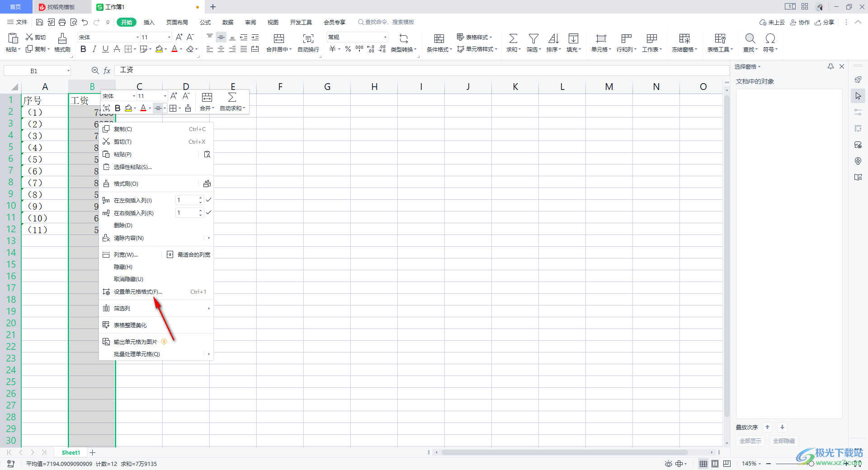Expand the 选择窗格 pane title dropdown
This screenshot has width=868, height=470.
click(759, 67)
